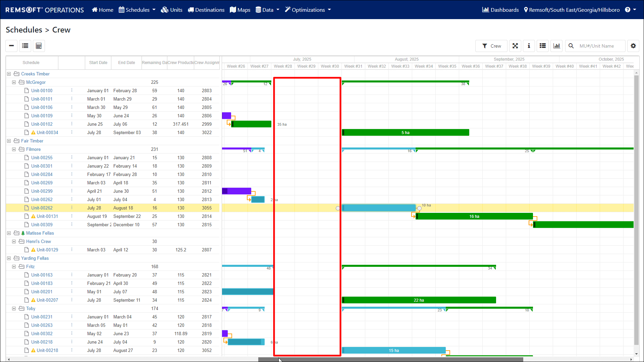The width and height of the screenshot is (644, 362).
Task: Select the collapse-all minus icon on toolbar
Action: pyautogui.click(x=11, y=46)
